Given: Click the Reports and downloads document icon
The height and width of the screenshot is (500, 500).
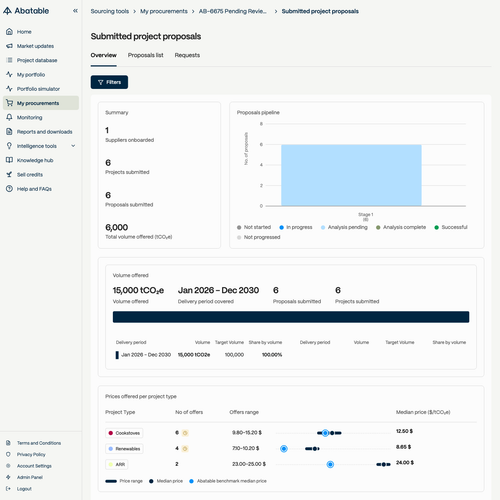Looking at the screenshot, I should point(9,132).
